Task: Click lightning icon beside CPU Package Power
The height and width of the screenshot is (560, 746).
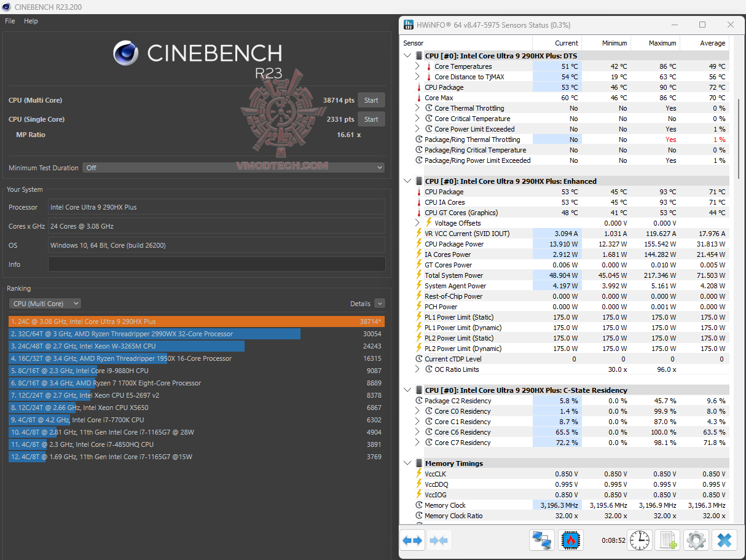Action: tap(419, 244)
